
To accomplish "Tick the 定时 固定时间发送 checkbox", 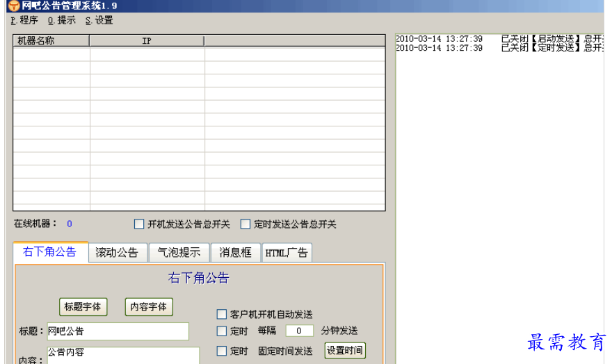I will [222, 351].
